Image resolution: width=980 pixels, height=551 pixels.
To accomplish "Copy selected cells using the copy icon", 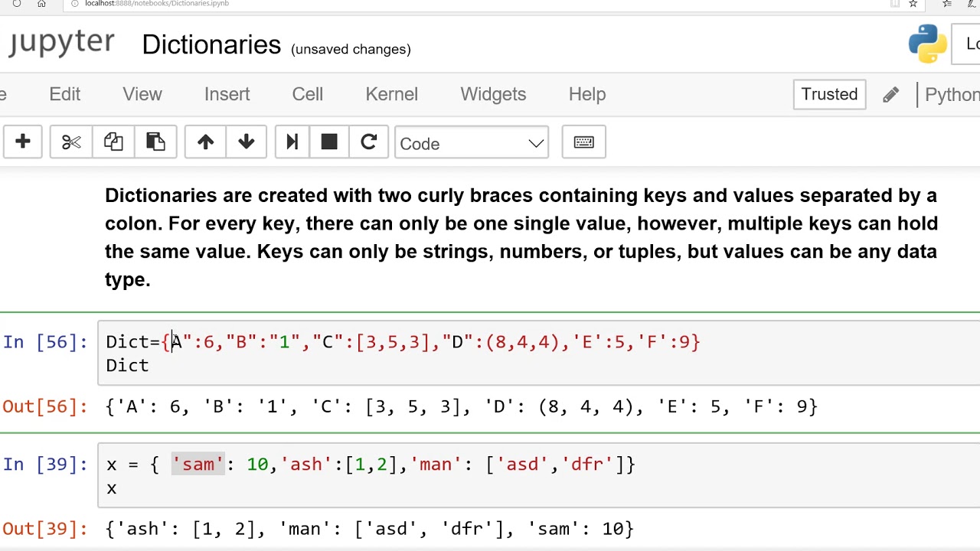I will pos(113,142).
